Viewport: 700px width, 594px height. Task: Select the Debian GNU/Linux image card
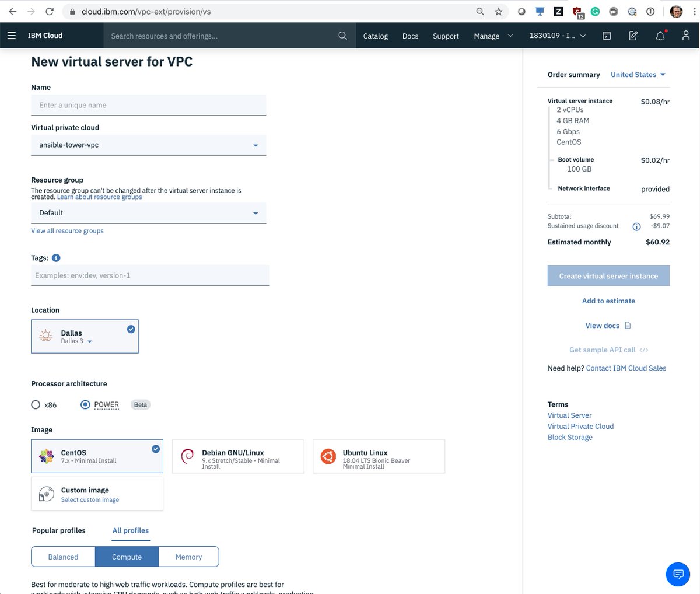pos(238,456)
